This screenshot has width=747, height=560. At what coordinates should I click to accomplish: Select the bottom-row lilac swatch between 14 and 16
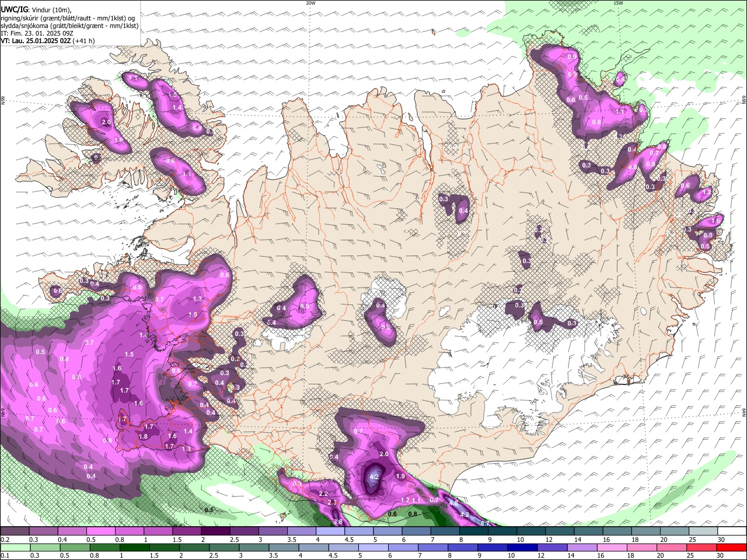point(582,547)
